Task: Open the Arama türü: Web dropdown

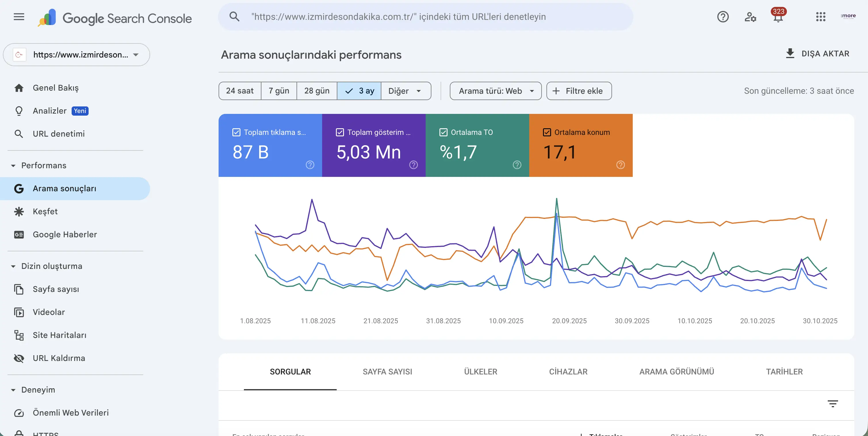Action: click(x=495, y=91)
